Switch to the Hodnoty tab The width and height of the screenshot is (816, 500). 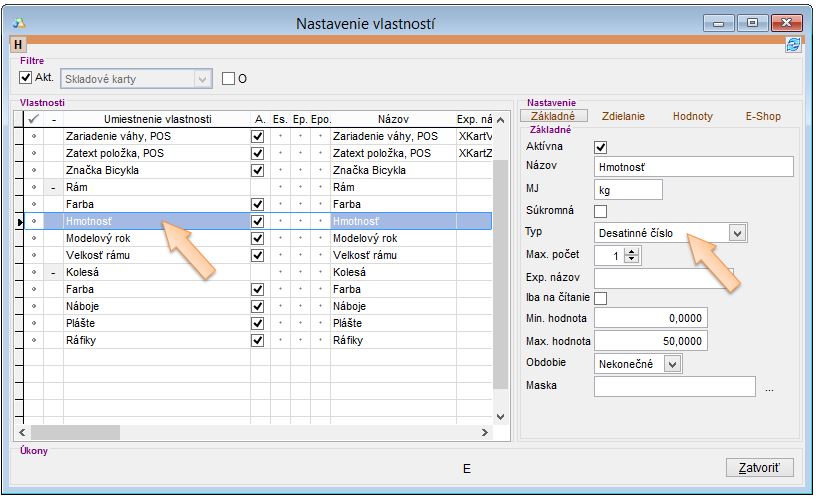[x=692, y=116]
